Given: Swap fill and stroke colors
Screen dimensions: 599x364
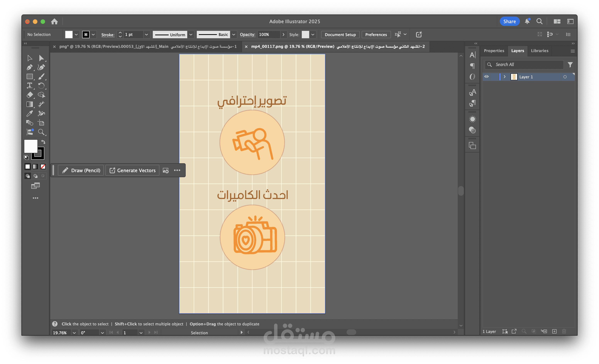Looking at the screenshot, I should click(x=43, y=142).
